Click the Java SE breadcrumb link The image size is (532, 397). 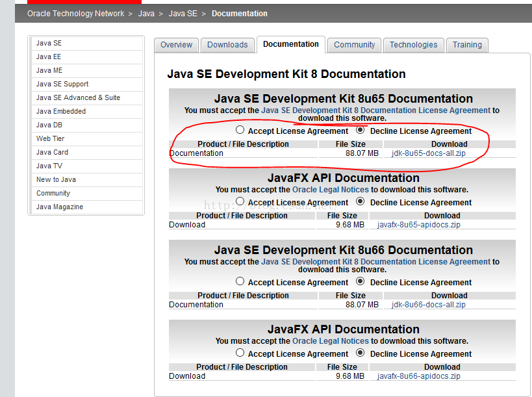(x=183, y=14)
